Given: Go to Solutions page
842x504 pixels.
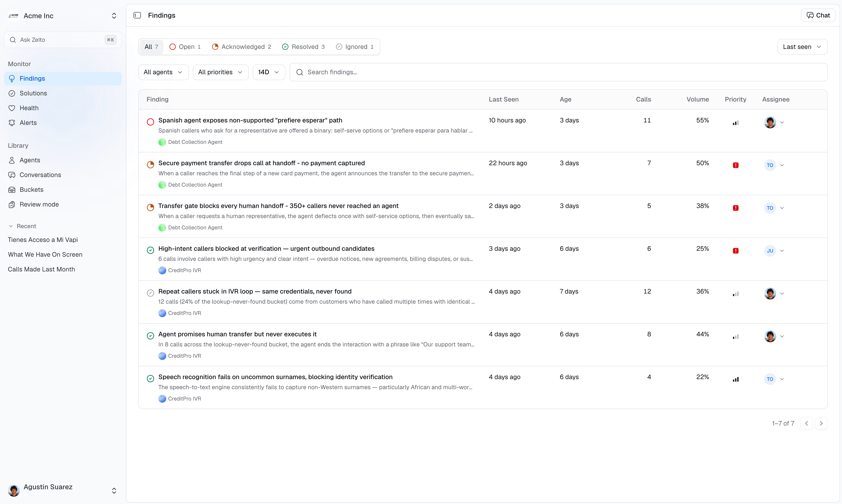Looking at the screenshot, I should tap(63, 93).
